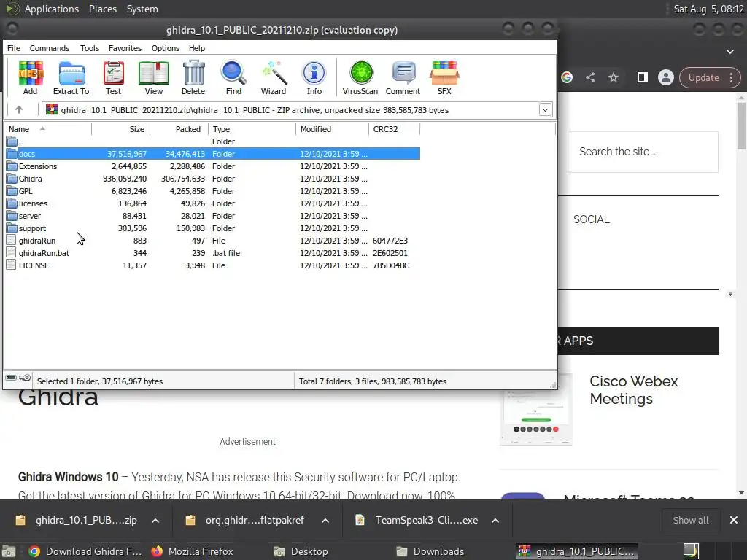Open Chrome three-dot menu
Viewport: 747px width, 560px height.
click(x=731, y=77)
